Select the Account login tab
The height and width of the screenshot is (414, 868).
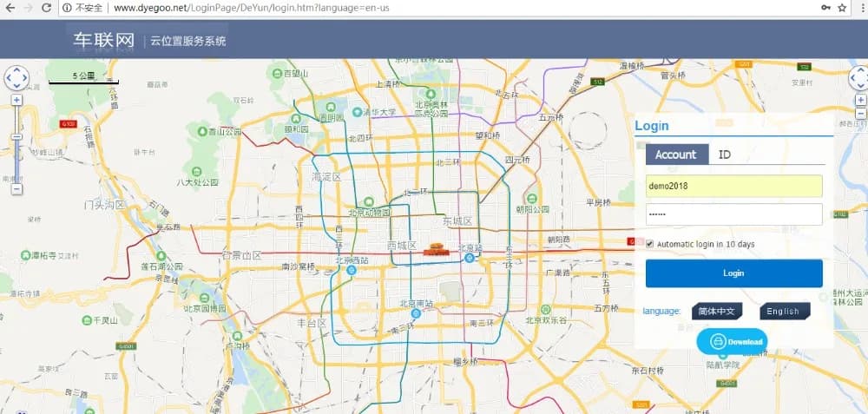tap(676, 154)
